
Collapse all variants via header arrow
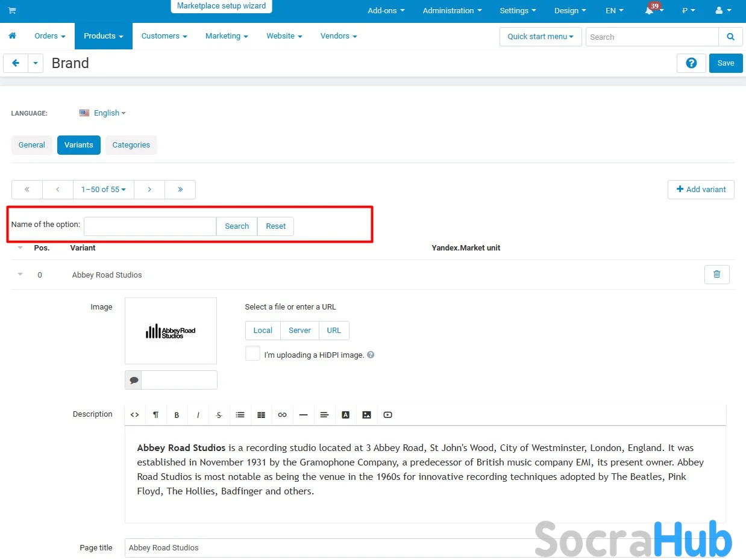20,247
